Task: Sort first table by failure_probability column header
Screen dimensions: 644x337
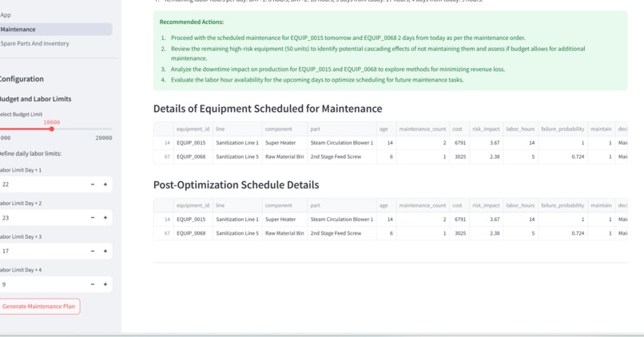Action: 563,129
